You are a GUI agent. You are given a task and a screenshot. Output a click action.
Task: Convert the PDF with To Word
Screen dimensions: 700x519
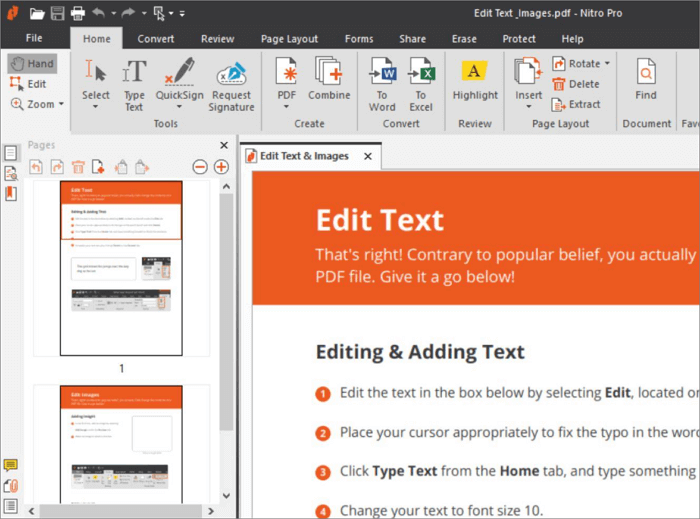pyautogui.click(x=382, y=82)
